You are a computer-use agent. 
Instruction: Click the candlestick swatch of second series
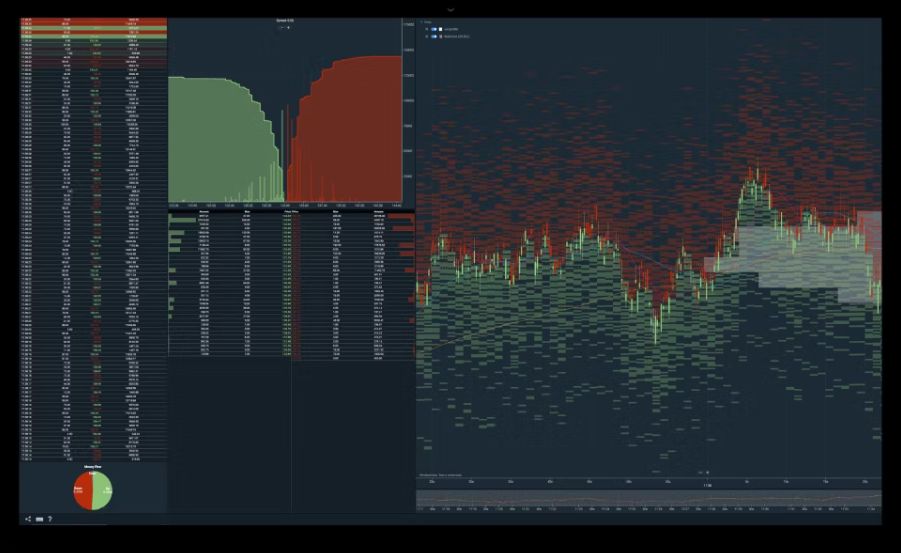point(441,36)
